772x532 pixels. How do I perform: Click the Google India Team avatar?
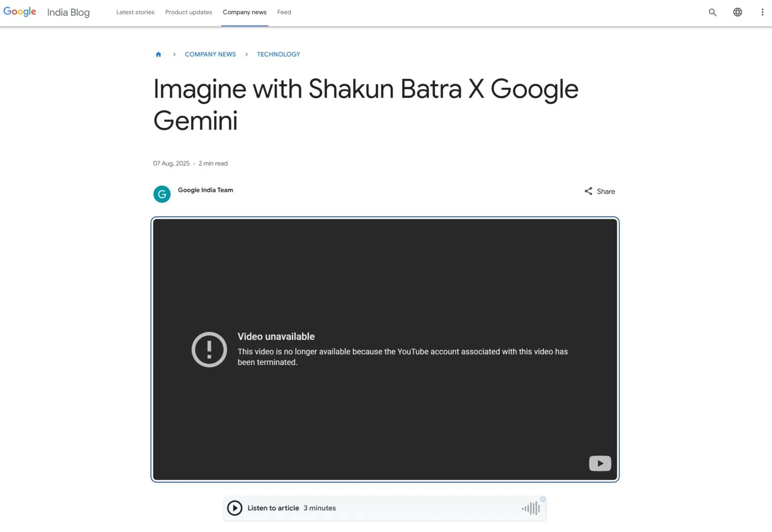162,194
